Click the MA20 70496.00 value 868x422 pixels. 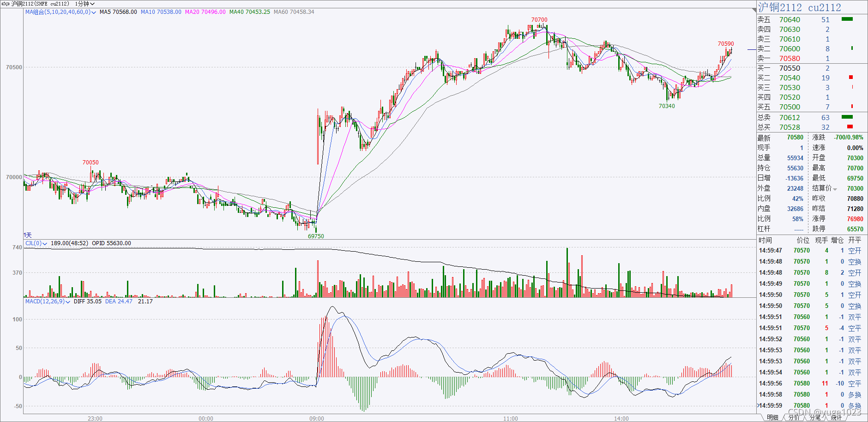point(205,12)
